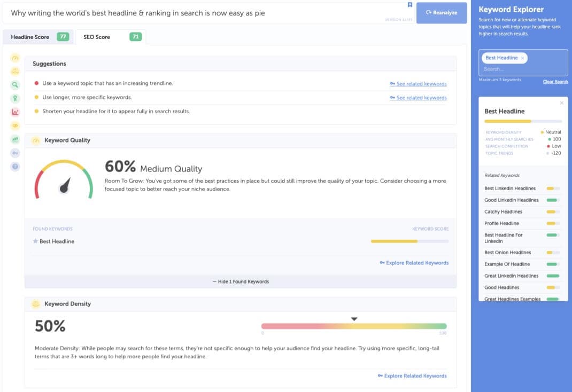Click the yellow eye sidebar icon
Viewport: 572px width, 392px height.
pos(15,126)
